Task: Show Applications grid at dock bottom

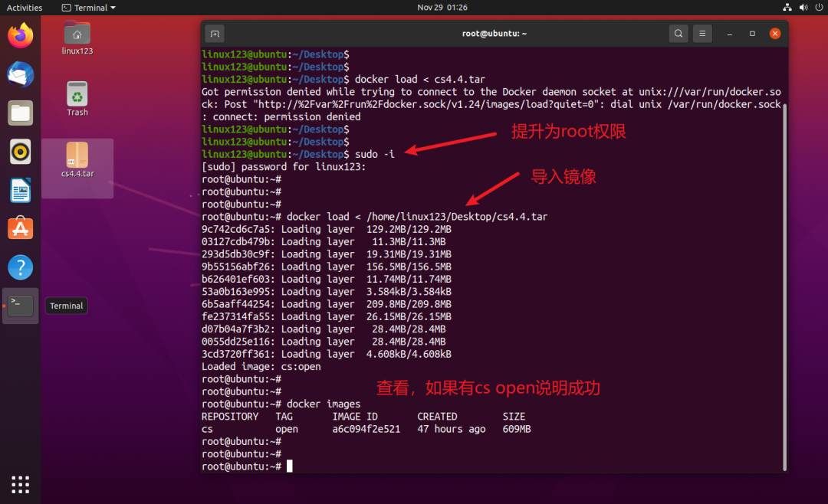Action: coord(20,485)
